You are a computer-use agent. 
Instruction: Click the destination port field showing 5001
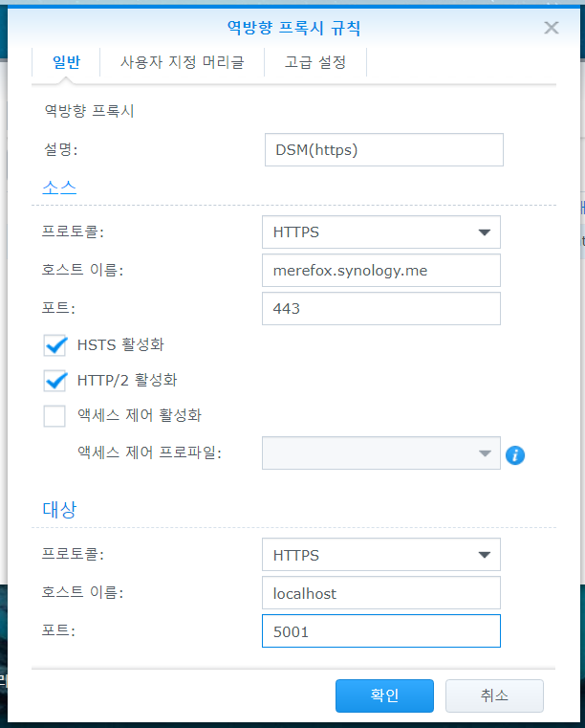[x=380, y=631]
